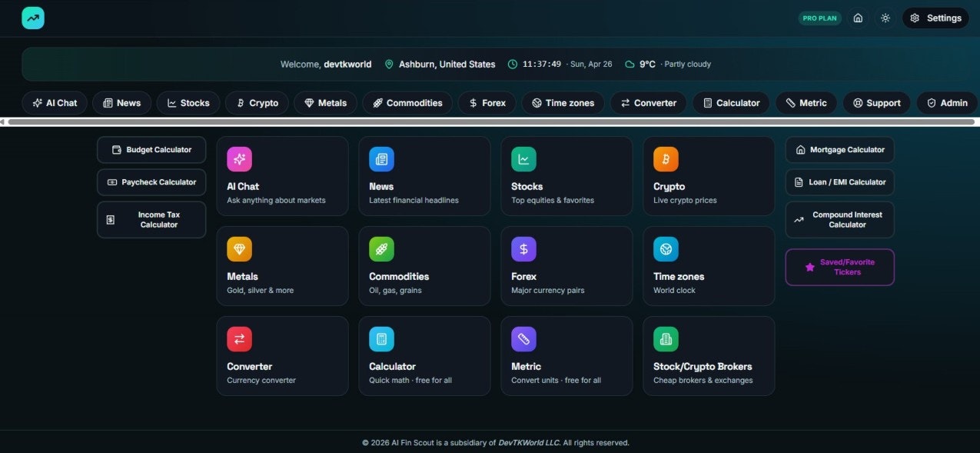Open the Compound Interest Calculator
The width and height of the screenshot is (980, 453).
(x=839, y=220)
